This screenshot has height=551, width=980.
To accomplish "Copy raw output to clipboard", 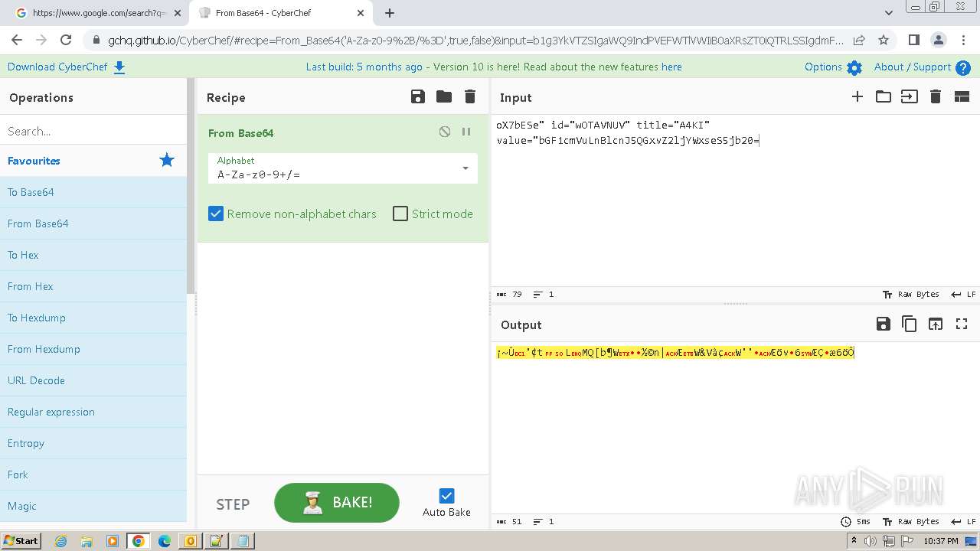I will pyautogui.click(x=910, y=324).
